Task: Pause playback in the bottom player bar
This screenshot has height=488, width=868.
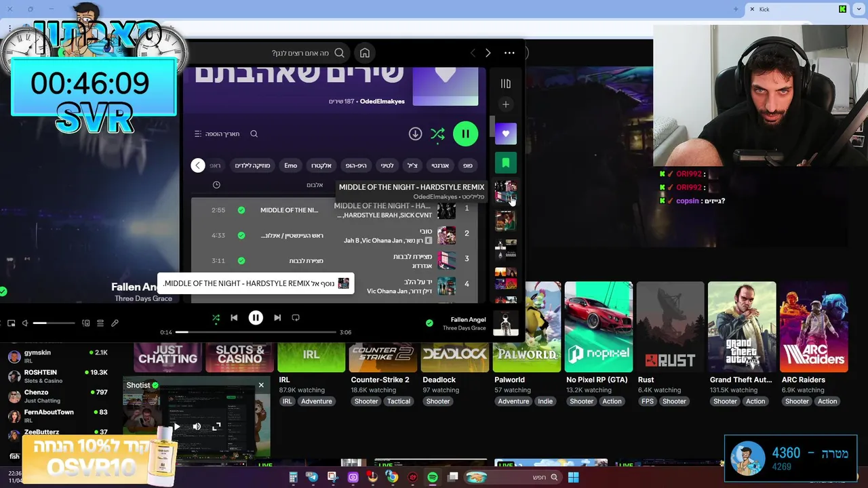Action: 256,317
